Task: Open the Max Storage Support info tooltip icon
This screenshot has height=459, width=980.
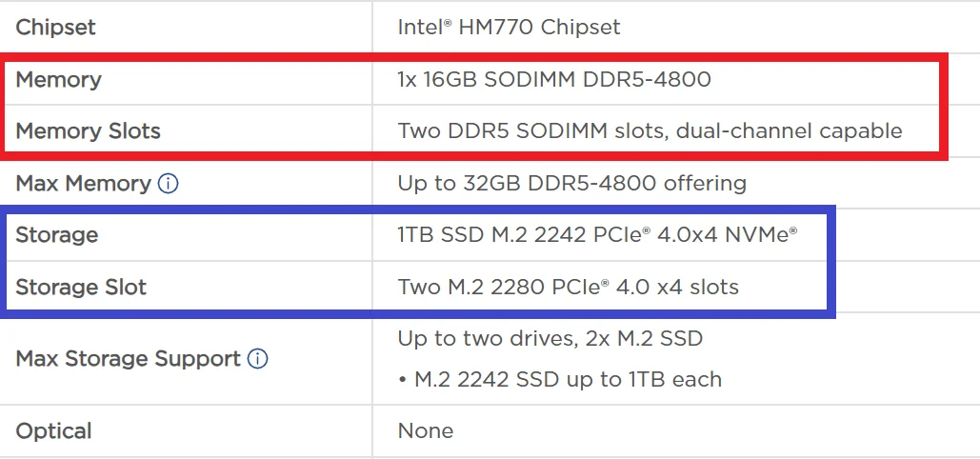Action: point(257,359)
